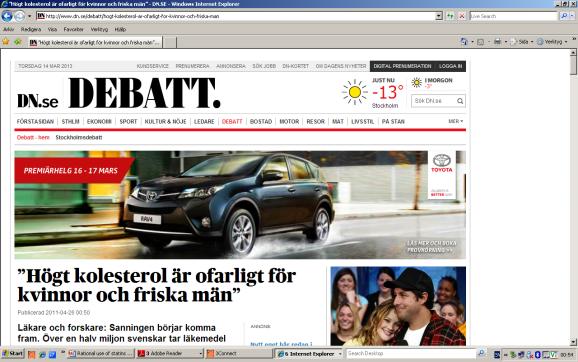Open the Redigera menu
This screenshot has height=362, width=578.
click(31, 29)
